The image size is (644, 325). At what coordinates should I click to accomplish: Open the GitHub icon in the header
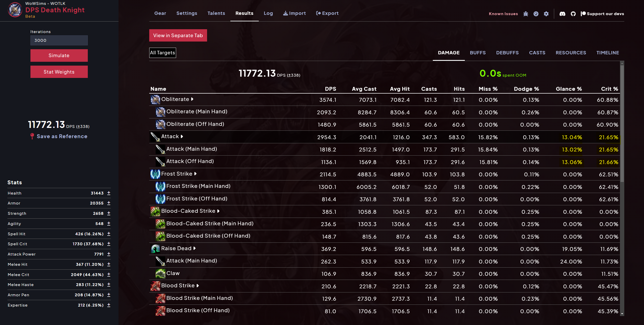(573, 14)
